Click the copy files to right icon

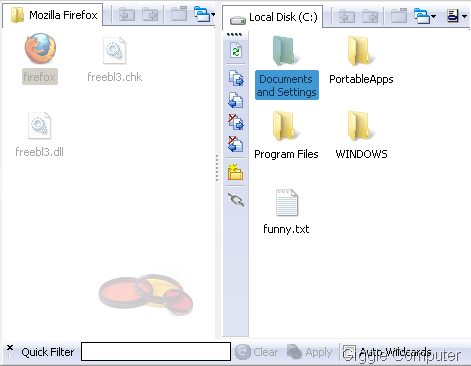click(x=236, y=78)
